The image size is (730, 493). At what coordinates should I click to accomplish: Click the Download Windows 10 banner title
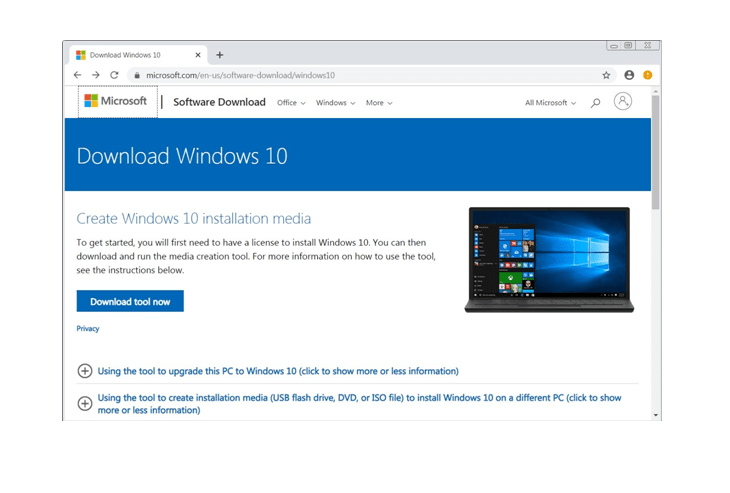pos(182,156)
